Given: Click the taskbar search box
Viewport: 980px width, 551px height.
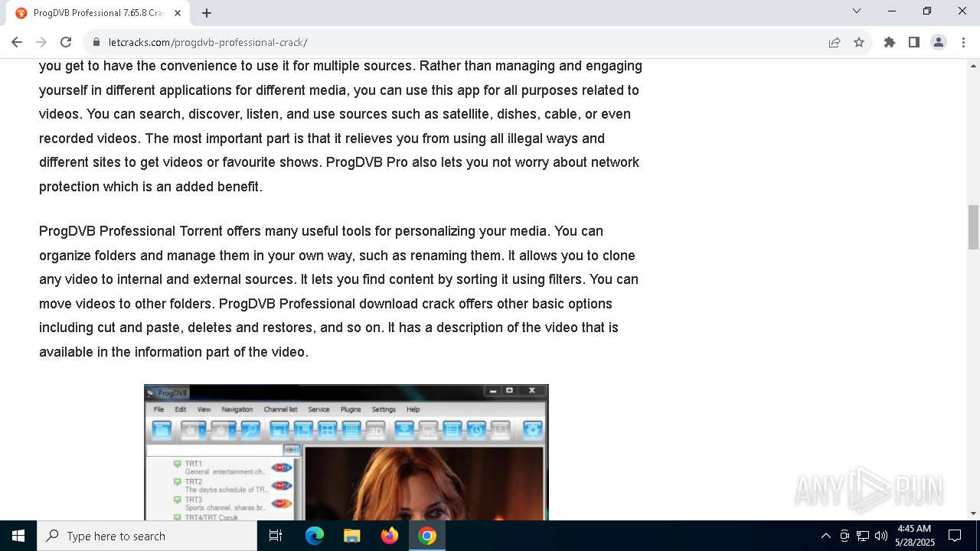Looking at the screenshot, I should pyautogui.click(x=147, y=536).
